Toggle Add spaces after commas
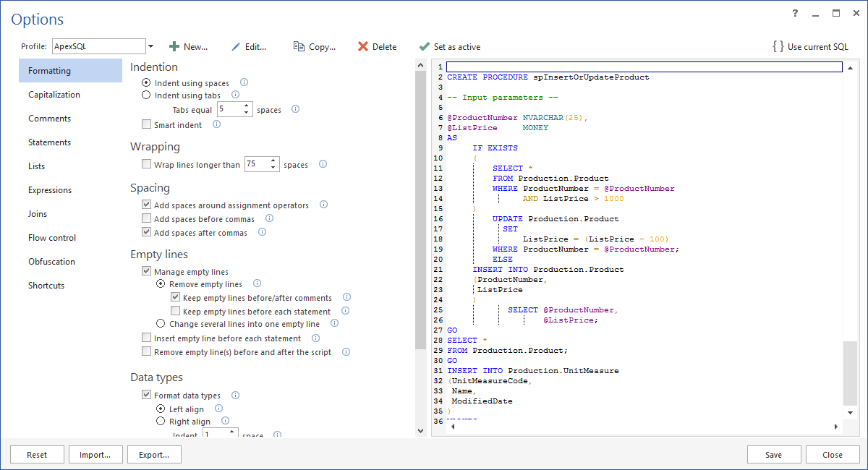The image size is (868, 470). point(147,233)
